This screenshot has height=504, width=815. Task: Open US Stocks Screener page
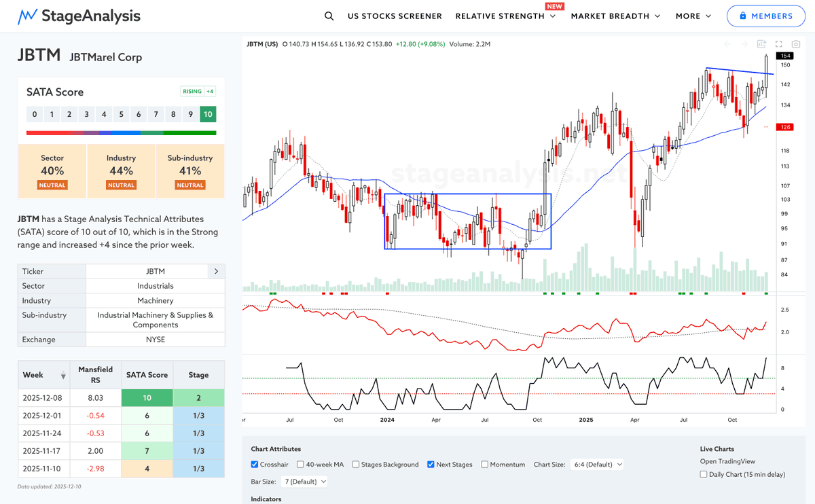pyautogui.click(x=395, y=16)
